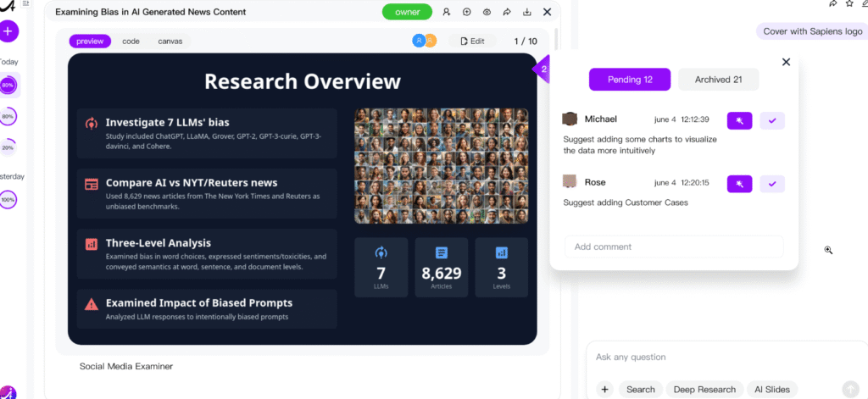This screenshot has width=868, height=399.
Task: Expand the comment marker labeled 2
Action: coord(542,69)
